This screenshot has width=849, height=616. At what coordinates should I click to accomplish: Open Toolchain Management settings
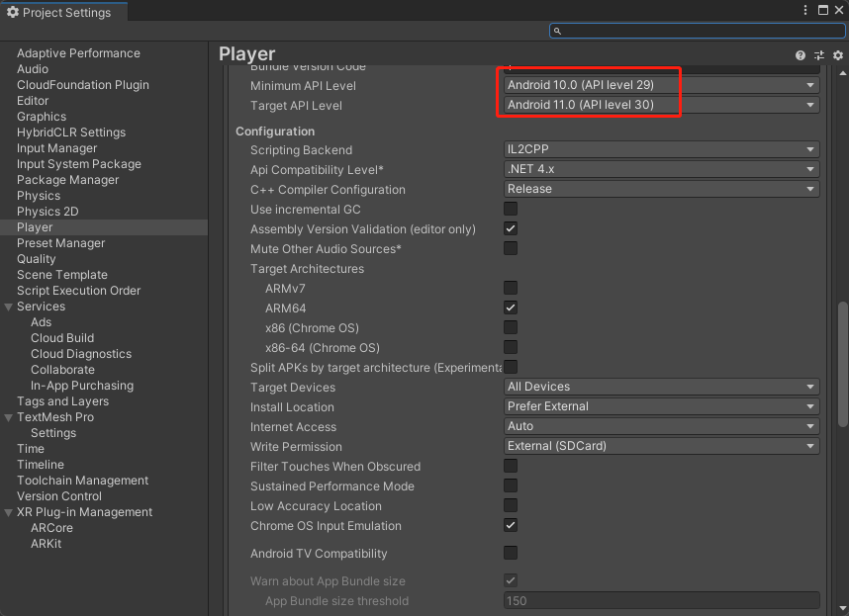pos(82,481)
